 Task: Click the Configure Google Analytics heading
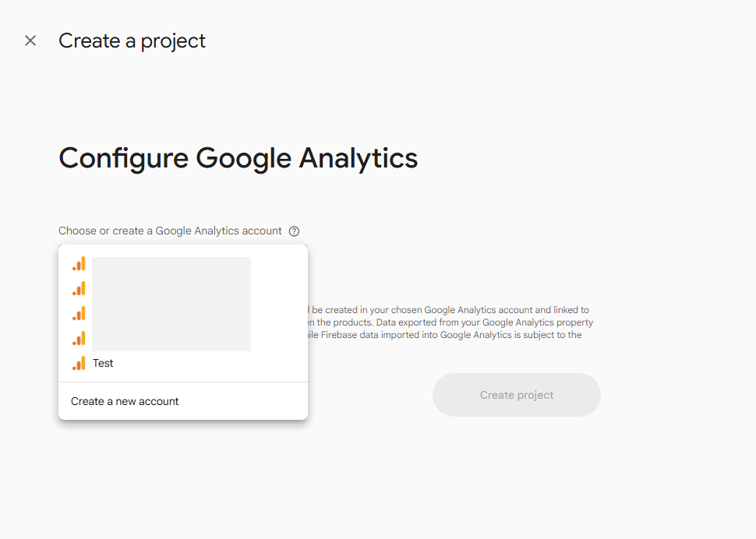[x=238, y=158]
